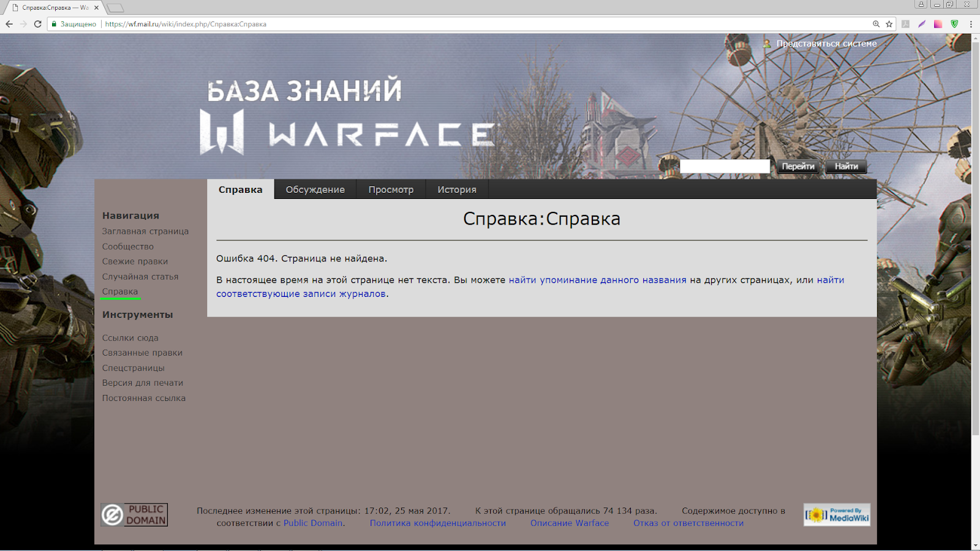The height and width of the screenshot is (551, 980).
Task: Click the Справка link in sidebar navigation
Action: (120, 291)
